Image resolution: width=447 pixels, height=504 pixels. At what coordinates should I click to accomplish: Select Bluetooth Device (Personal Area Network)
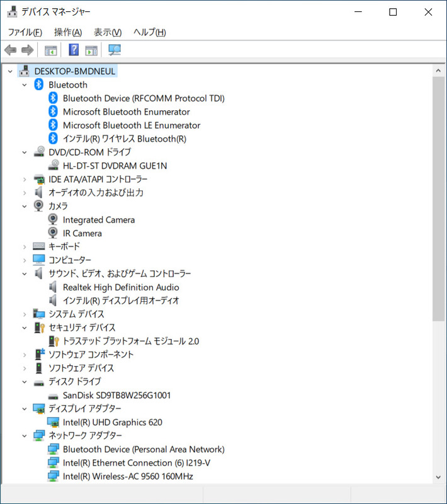click(144, 449)
